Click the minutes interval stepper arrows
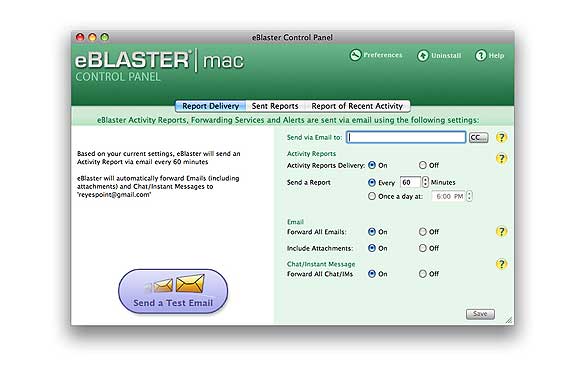 click(x=425, y=182)
